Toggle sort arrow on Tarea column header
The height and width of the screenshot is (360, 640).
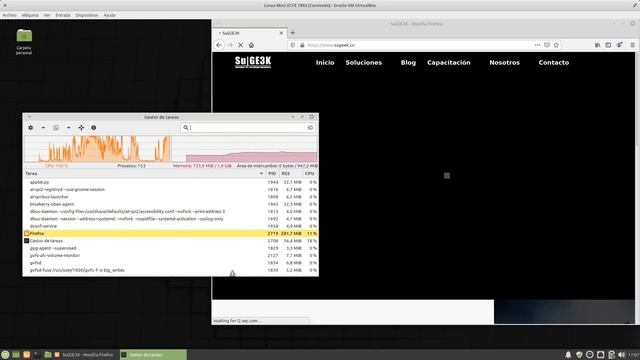click(261, 173)
